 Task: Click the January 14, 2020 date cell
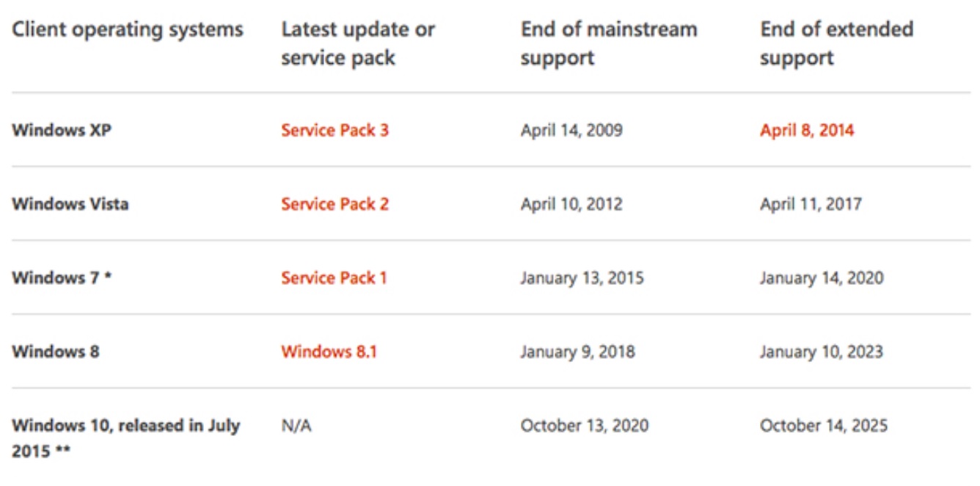pyautogui.click(x=822, y=278)
